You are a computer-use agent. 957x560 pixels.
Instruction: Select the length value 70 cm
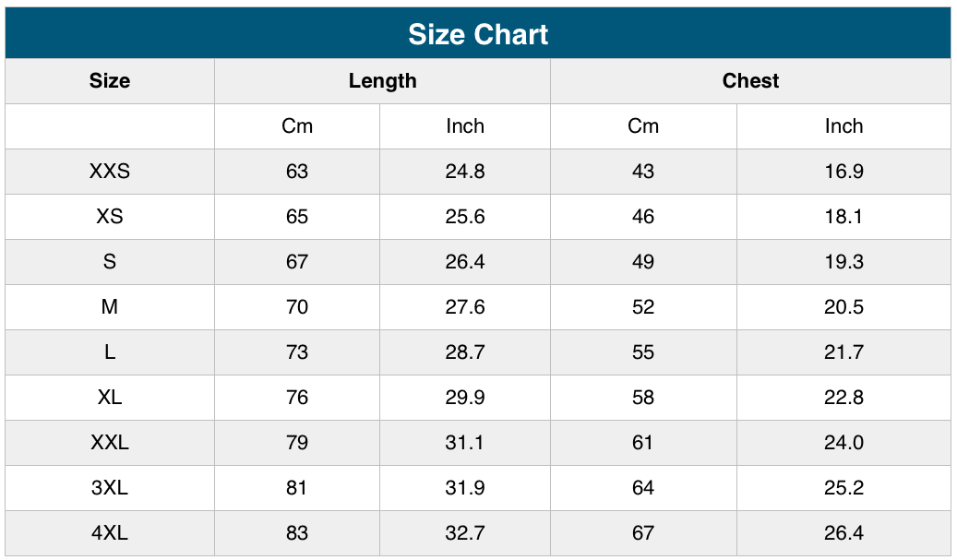point(297,307)
